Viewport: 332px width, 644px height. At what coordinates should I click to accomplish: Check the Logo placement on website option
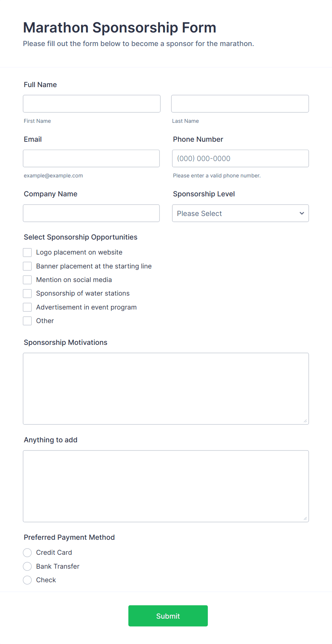27,252
